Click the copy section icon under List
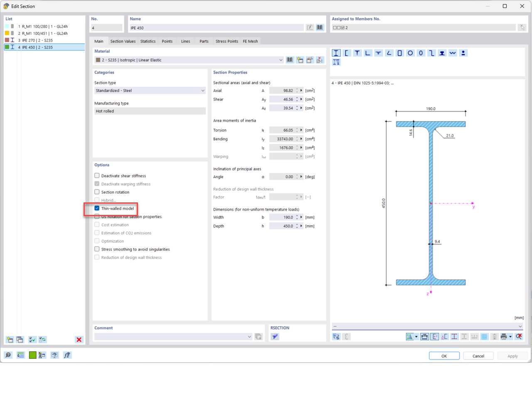532x399 pixels. pos(20,340)
